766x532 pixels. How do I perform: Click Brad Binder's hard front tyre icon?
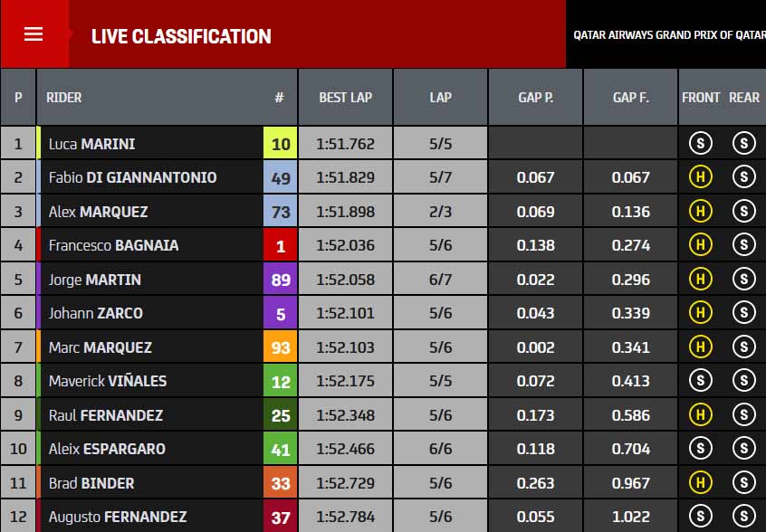(x=701, y=482)
